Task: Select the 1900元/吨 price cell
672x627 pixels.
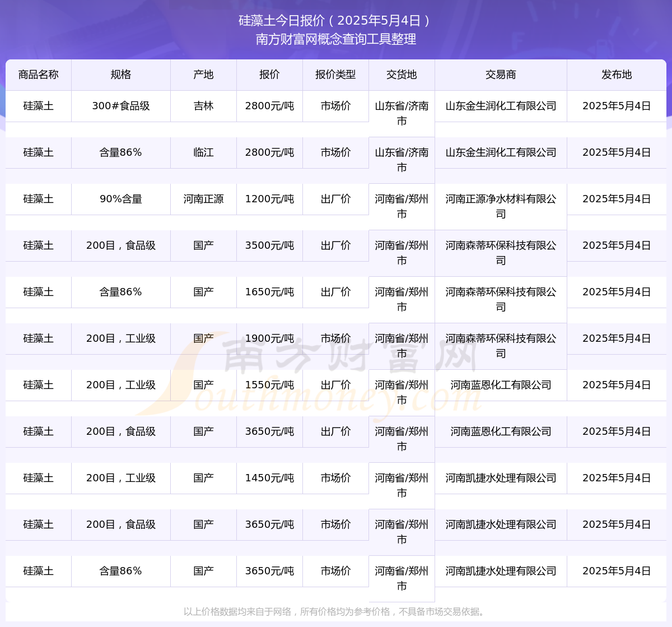Action: click(270, 338)
